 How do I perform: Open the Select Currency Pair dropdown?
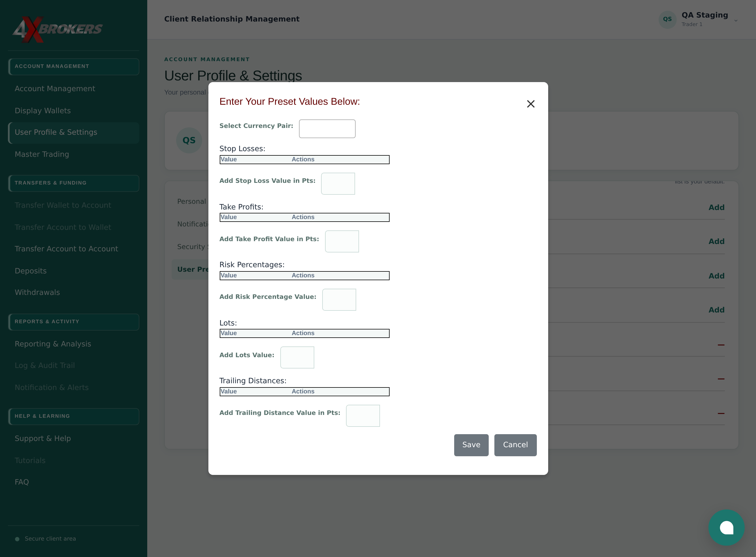[327, 129]
